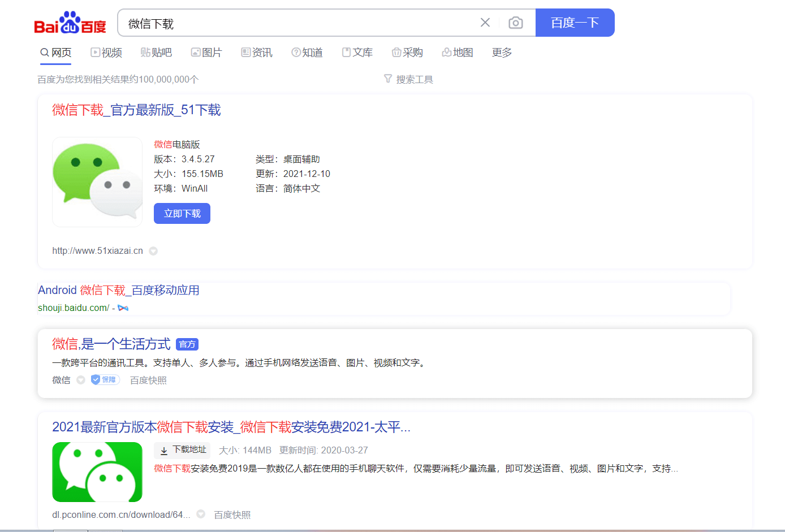Click the 微信电脑版 title text
This screenshot has width=785, height=532.
pos(177,145)
